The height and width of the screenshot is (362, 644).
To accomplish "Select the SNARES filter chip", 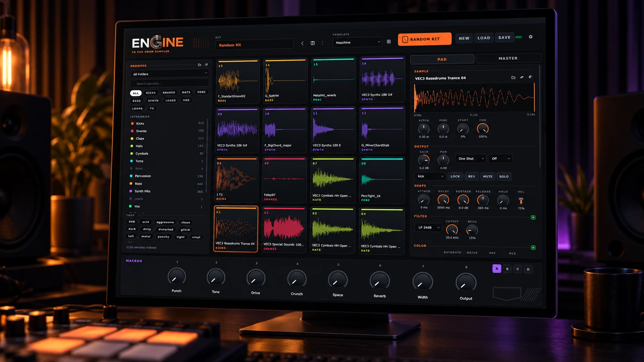I will tap(169, 93).
